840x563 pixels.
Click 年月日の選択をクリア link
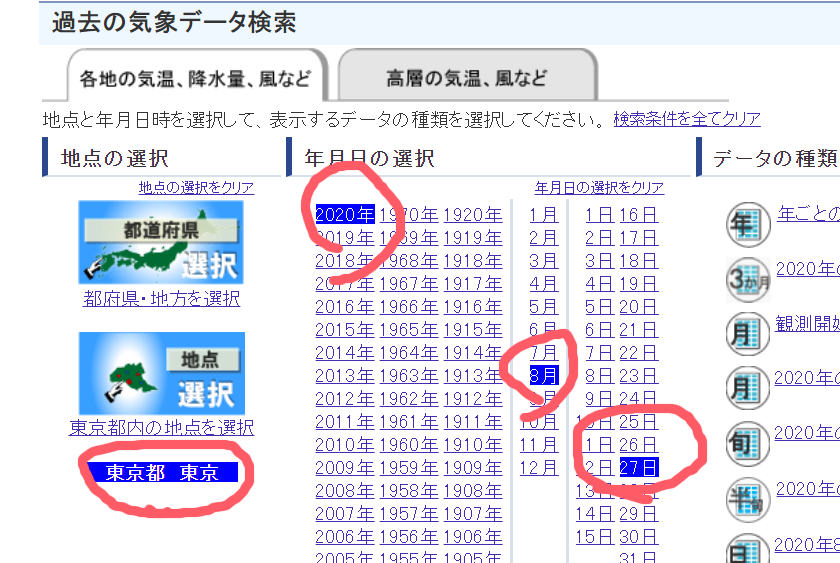pos(599,187)
